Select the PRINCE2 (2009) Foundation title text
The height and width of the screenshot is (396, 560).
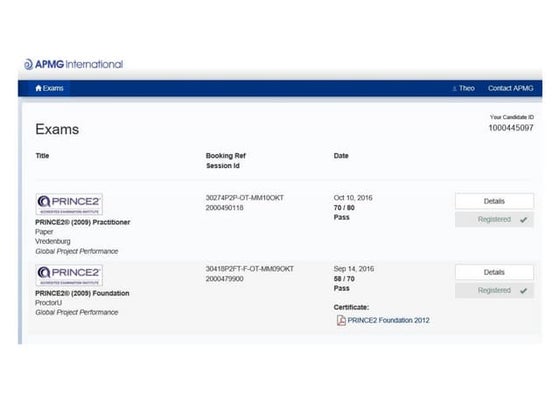coord(82,293)
